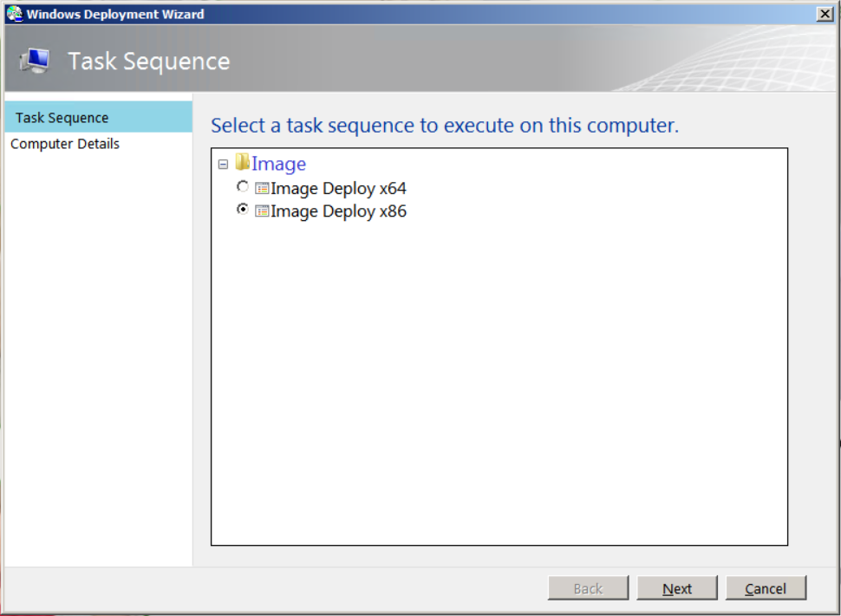
Task: Switch to the Computer Details step
Action: point(65,144)
